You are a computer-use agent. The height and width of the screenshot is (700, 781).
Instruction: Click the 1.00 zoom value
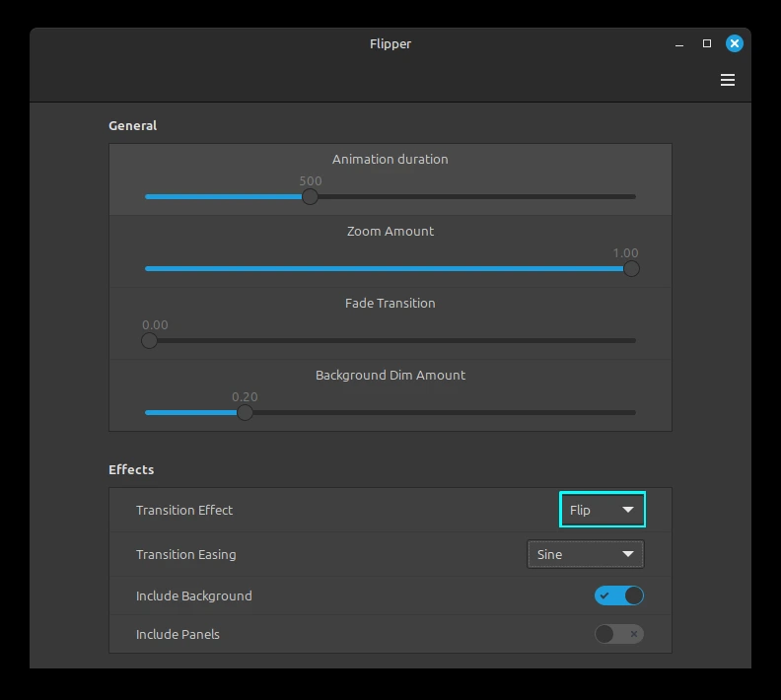tap(625, 253)
